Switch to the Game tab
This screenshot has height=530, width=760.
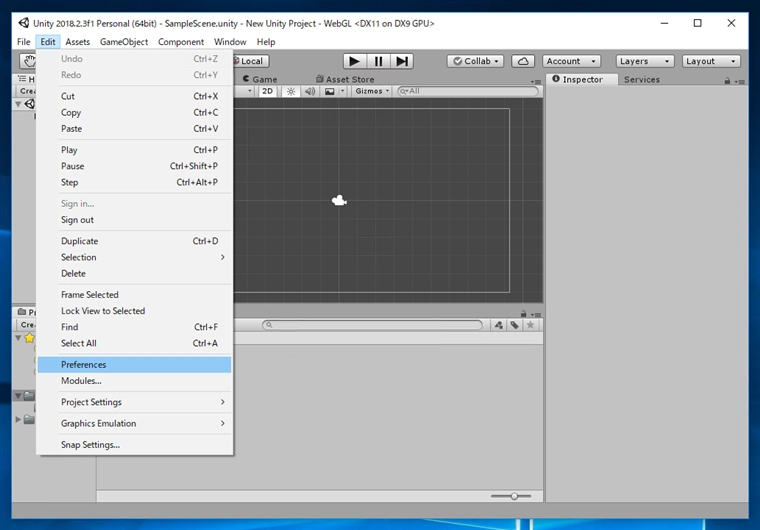[260, 79]
